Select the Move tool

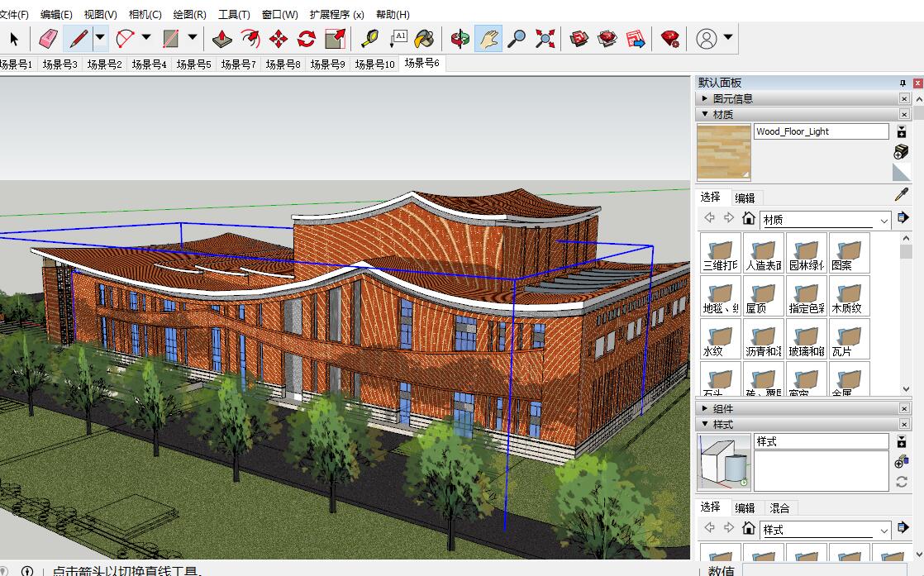coord(279,38)
